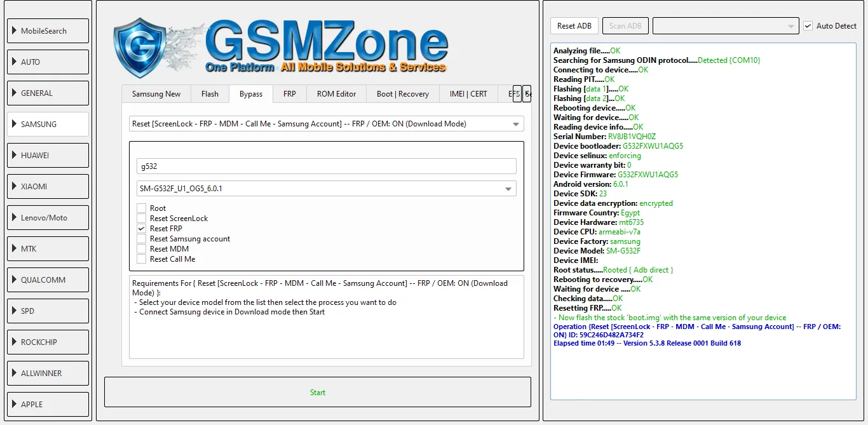Switch to the Flash tab
Screen dimensions: 868x425
tap(210, 94)
